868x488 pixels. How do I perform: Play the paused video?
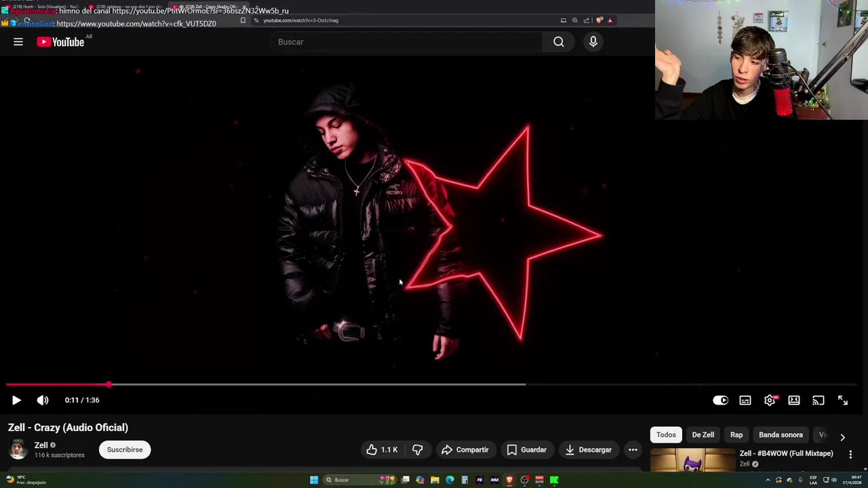(16, 401)
